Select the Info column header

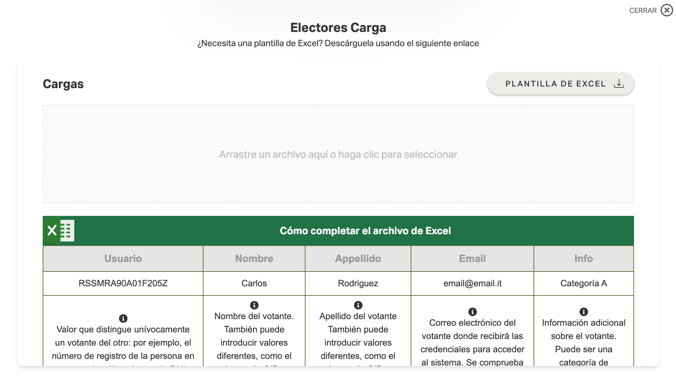[x=583, y=258]
